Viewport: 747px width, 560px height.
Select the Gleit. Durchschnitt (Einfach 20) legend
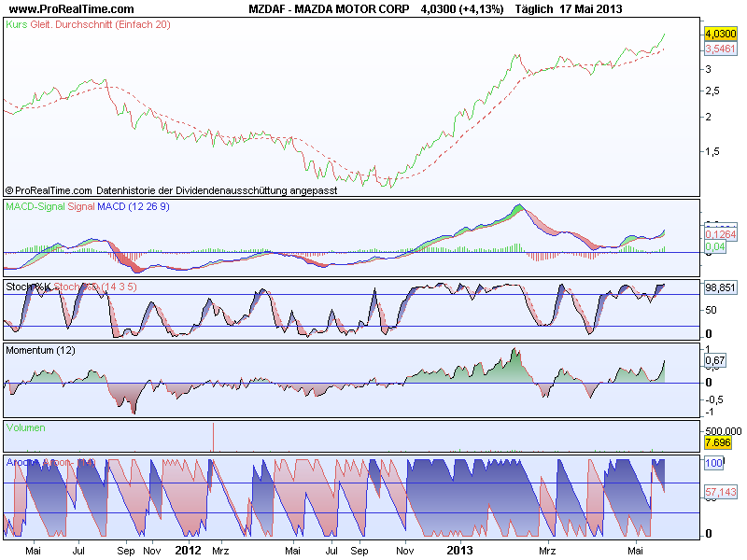pyautogui.click(x=100, y=24)
